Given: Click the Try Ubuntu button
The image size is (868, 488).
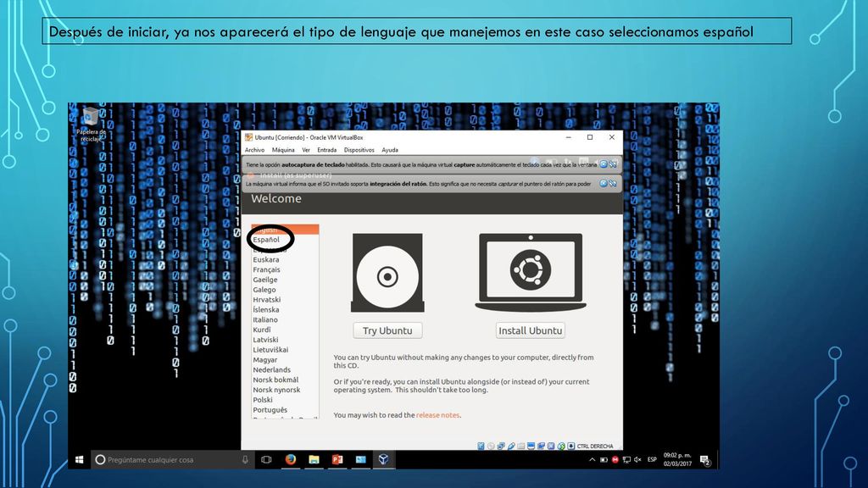Looking at the screenshot, I should [x=387, y=330].
